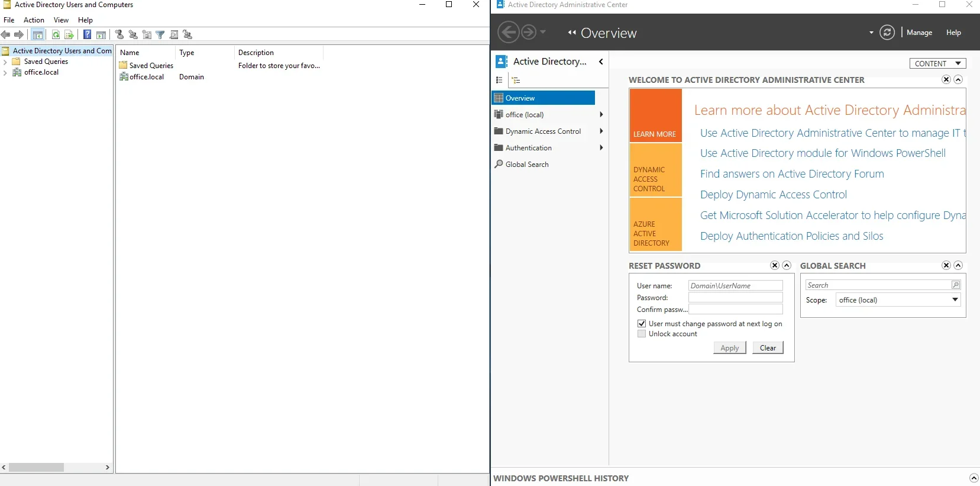Image resolution: width=980 pixels, height=486 pixels.
Task: Click the Export List toolbar icon
Action: coord(69,35)
